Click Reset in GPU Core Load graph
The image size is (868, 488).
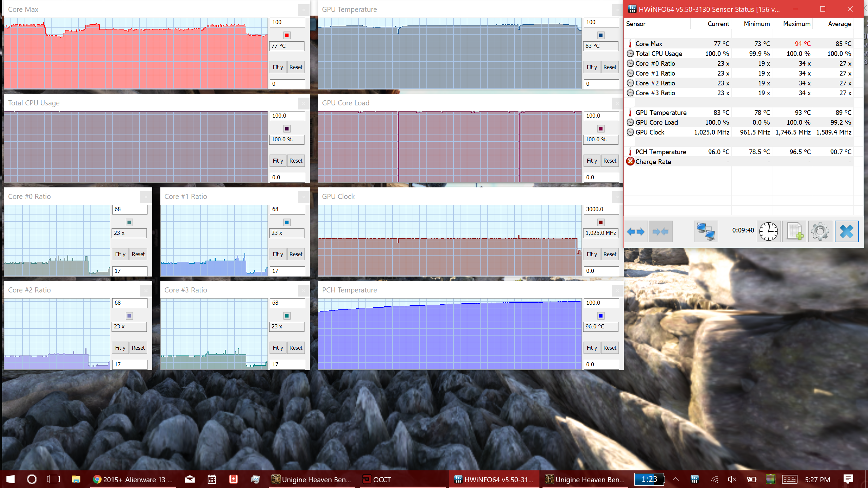tap(610, 161)
